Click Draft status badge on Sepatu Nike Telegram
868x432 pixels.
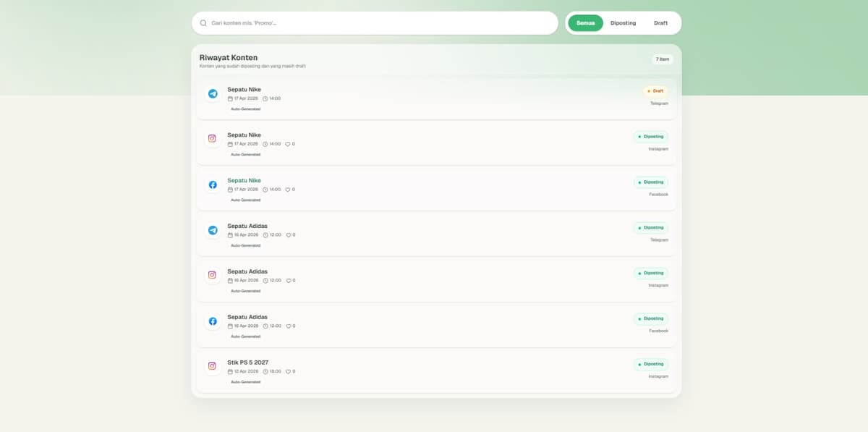pos(655,91)
